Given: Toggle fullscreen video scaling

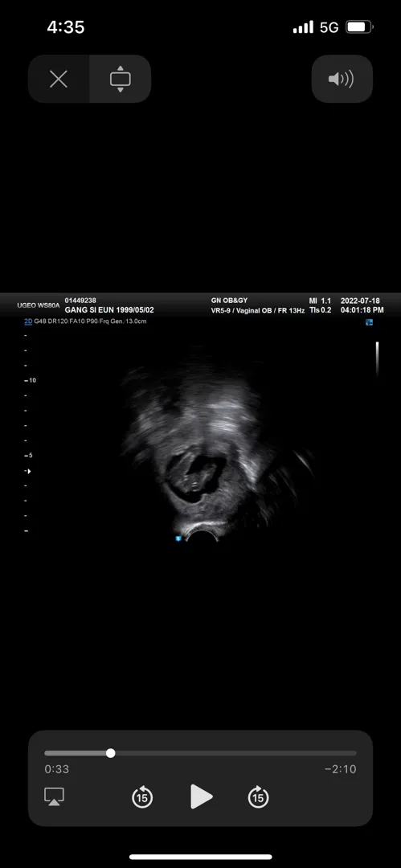Looking at the screenshot, I should 121,79.
